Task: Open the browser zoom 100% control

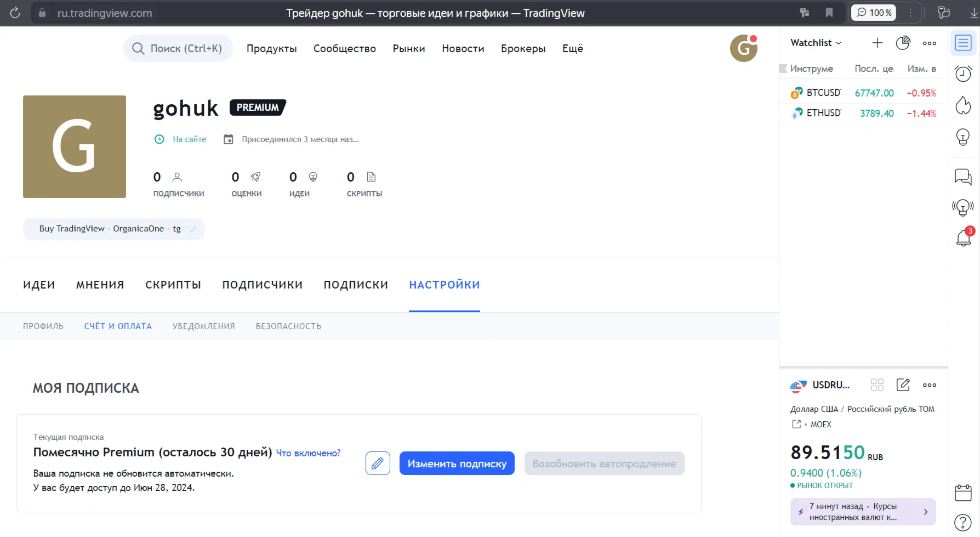Action: (x=874, y=13)
